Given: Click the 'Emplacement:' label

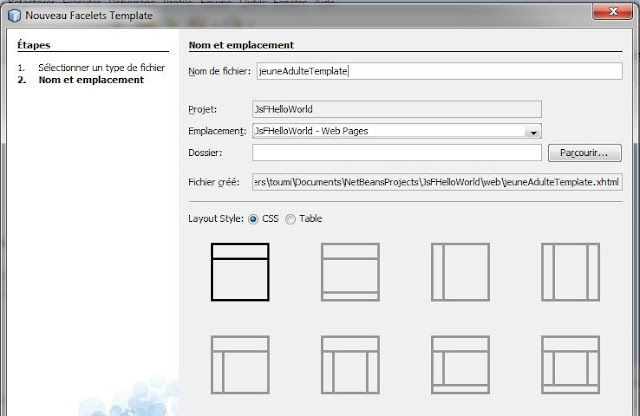Looking at the screenshot, I should pos(217,131).
